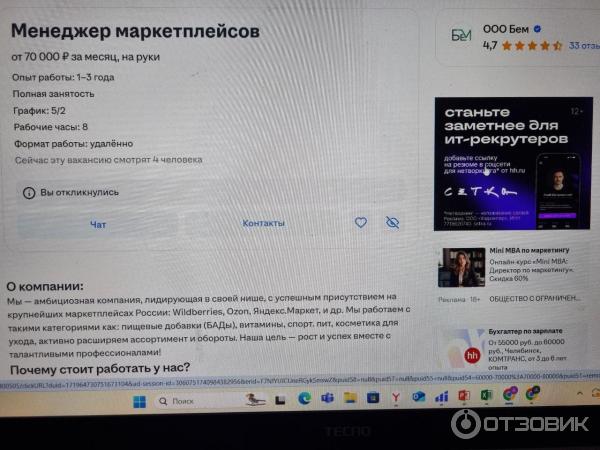
Task: Open the Windows Start menu
Action: (x=139, y=401)
